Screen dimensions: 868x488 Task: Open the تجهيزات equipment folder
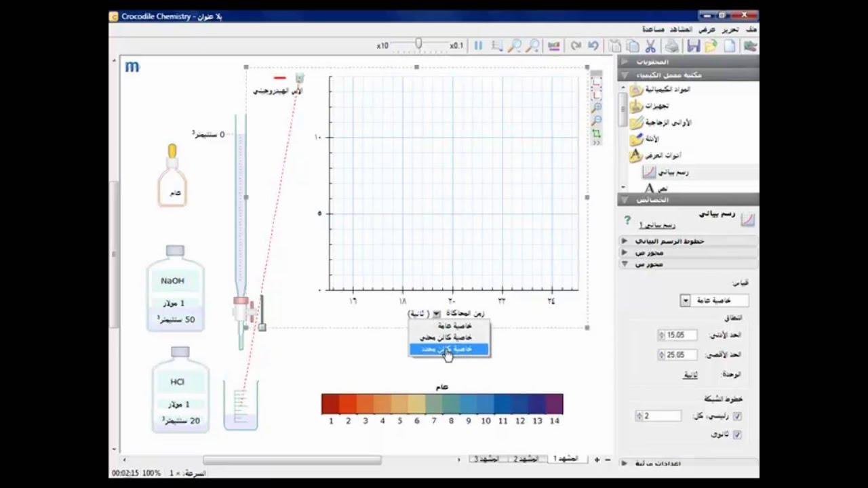[650, 106]
